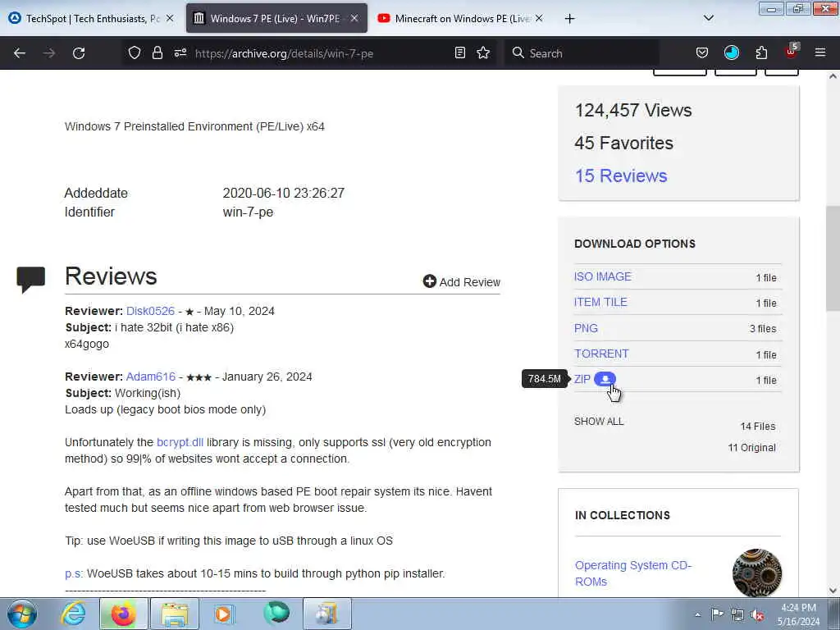Open the clock showing 4:24 PM
The image size is (840, 630).
tap(798, 614)
